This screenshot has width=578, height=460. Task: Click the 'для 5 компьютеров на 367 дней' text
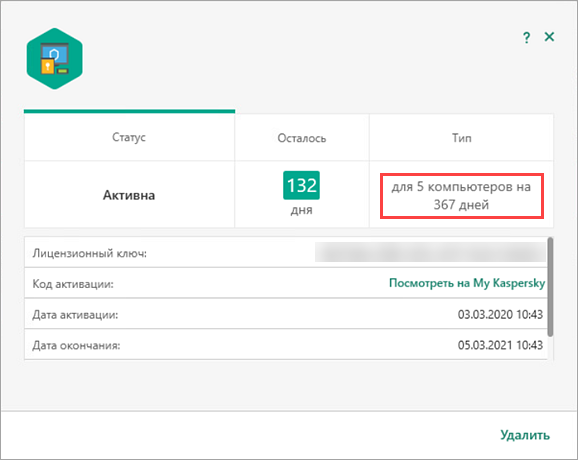tap(461, 196)
